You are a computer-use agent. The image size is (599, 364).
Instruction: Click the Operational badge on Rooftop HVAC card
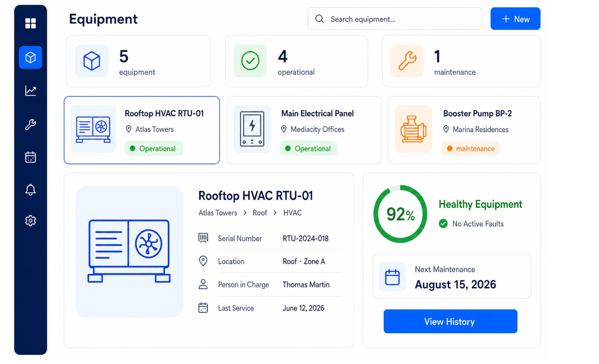[154, 148]
